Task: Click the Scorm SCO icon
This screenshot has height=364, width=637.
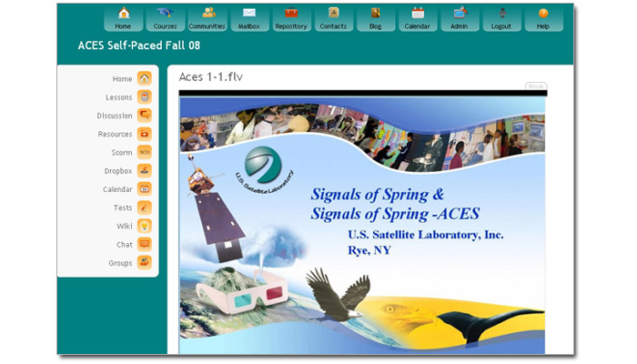Action: [144, 152]
